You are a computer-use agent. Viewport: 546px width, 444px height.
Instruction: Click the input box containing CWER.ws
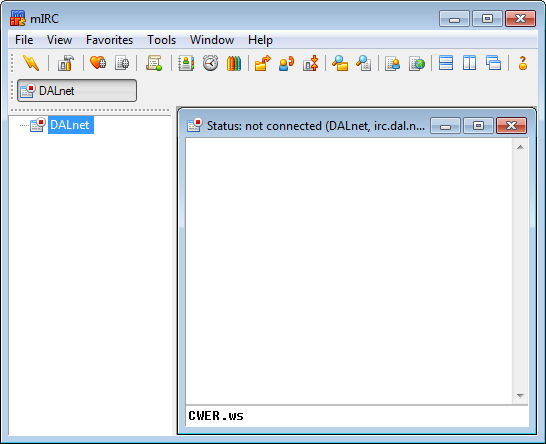[357, 416]
